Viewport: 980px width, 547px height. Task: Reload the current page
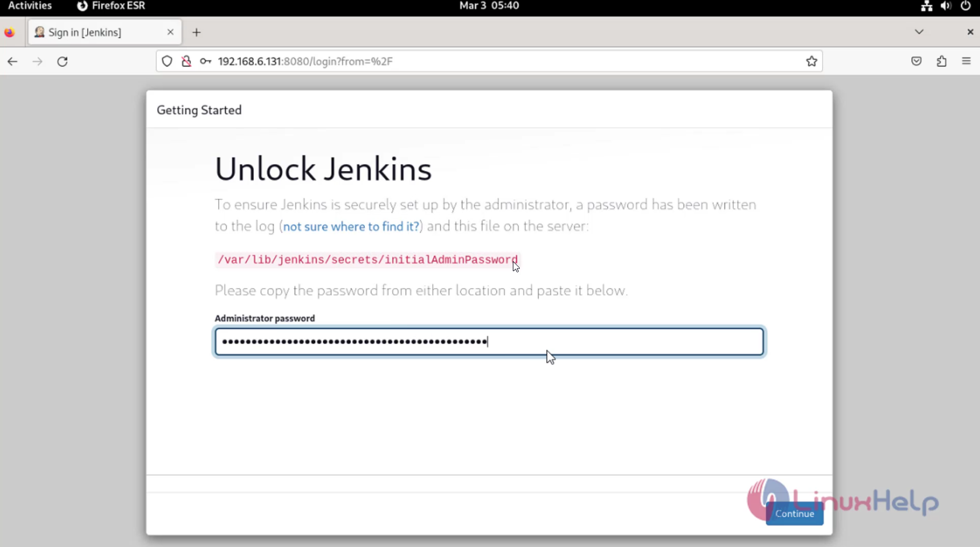(x=63, y=61)
